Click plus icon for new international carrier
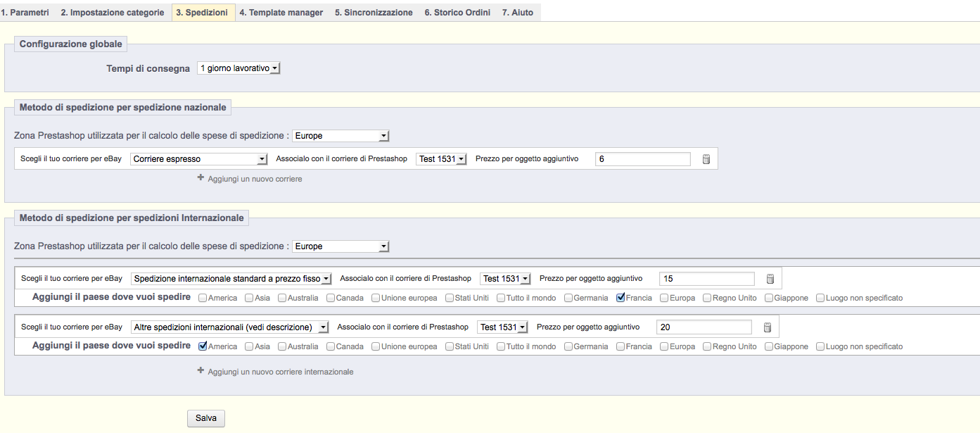This screenshot has height=433, width=980. [x=201, y=371]
